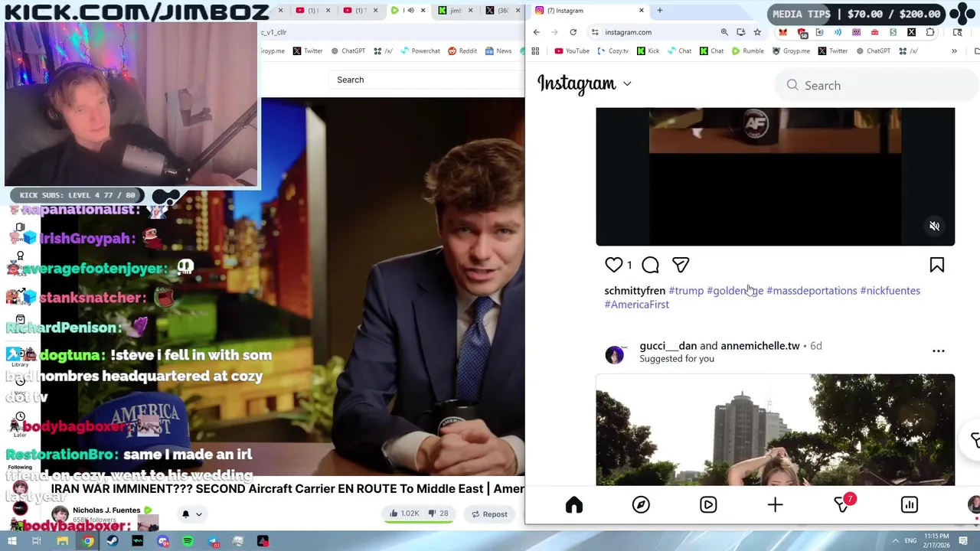The image size is (980, 551).
Task: Open Instagram dashboard chart icon
Action: coord(910,505)
